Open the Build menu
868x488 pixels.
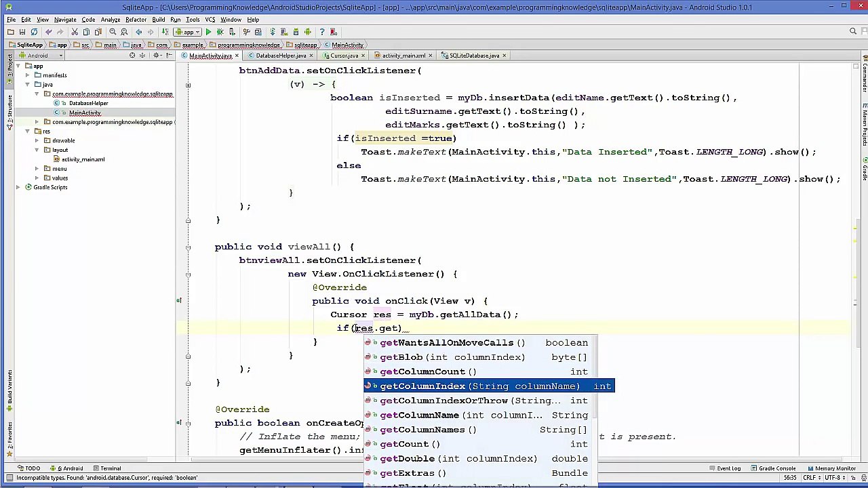tap(158, 20)
